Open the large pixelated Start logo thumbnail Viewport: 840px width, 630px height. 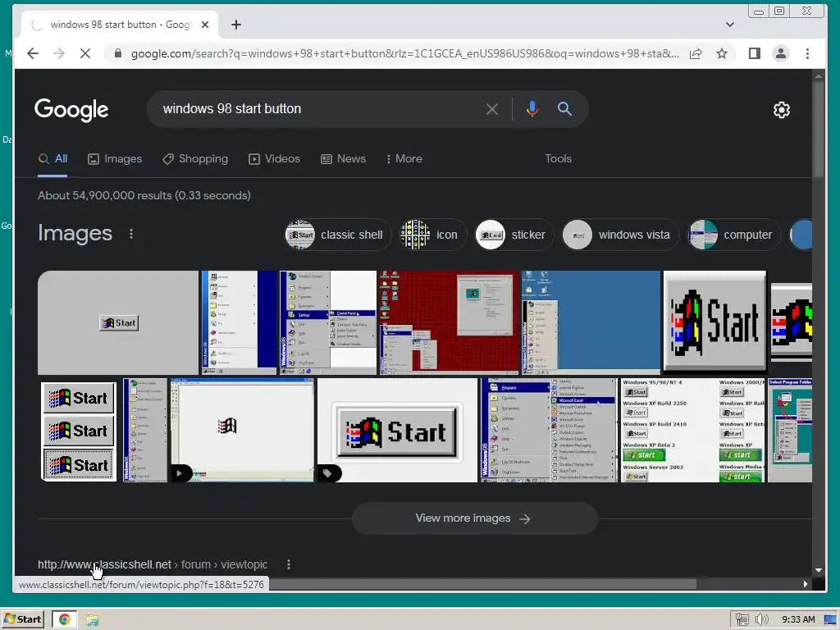coord(714,321)
